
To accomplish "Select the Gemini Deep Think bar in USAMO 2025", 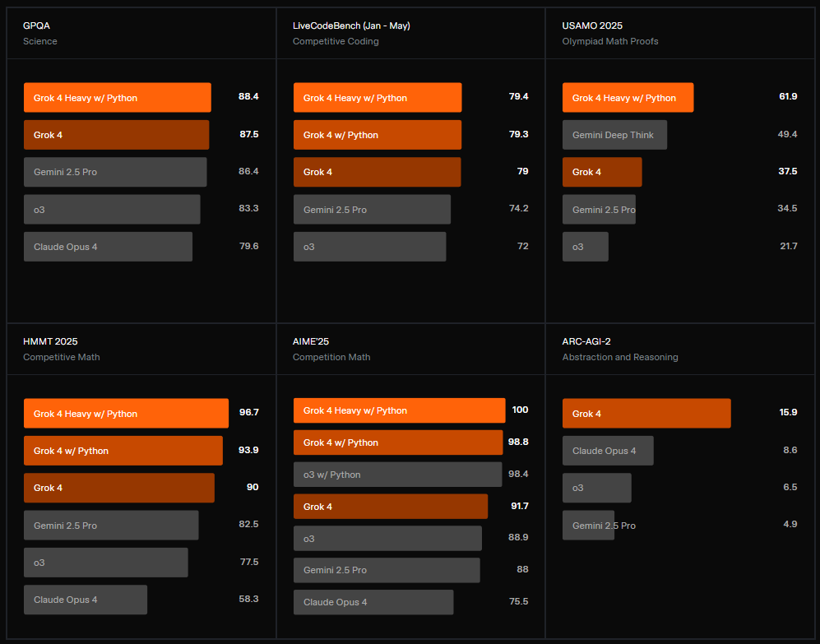I will click(x=614, y=134).
